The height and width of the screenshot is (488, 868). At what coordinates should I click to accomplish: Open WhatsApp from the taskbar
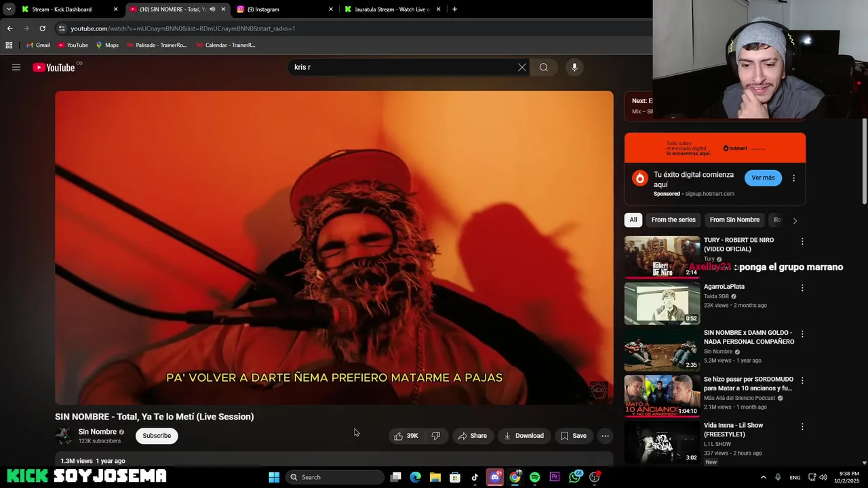tap(575, 477)
